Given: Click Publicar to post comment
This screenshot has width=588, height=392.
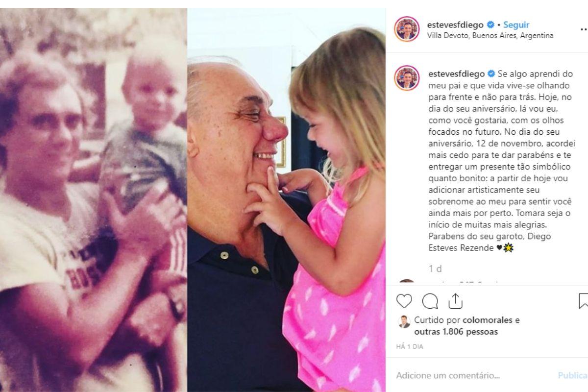Looking at the screenshot, I should point(572,376).
